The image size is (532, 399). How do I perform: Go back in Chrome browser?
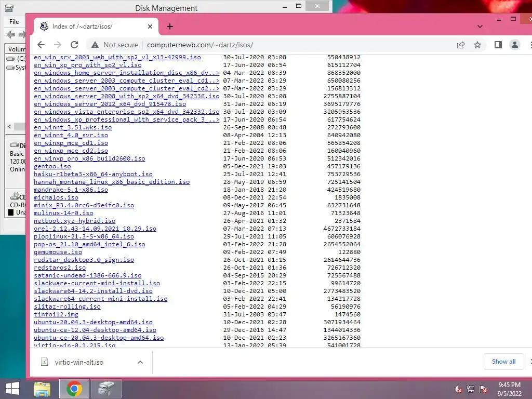41,45
